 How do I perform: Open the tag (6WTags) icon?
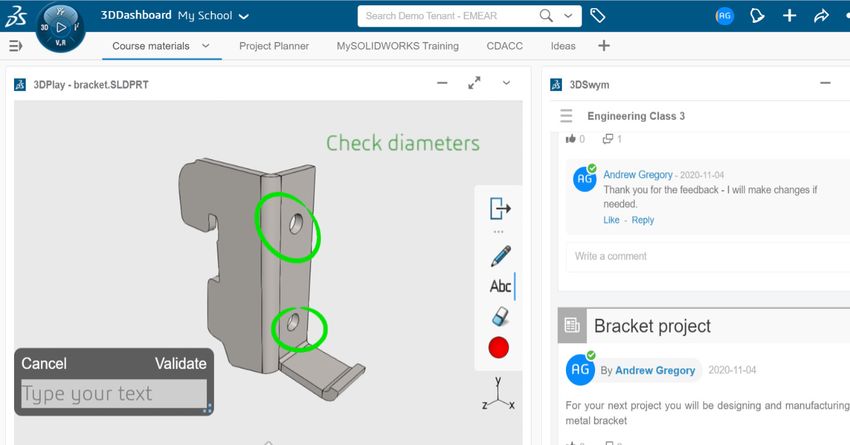point(597,16)
